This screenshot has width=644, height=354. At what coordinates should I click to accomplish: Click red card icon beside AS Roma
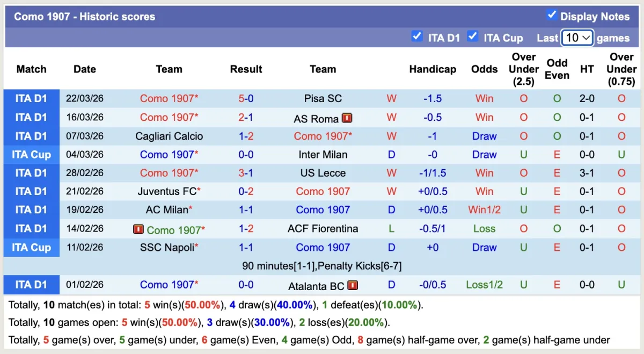point(347,118)
